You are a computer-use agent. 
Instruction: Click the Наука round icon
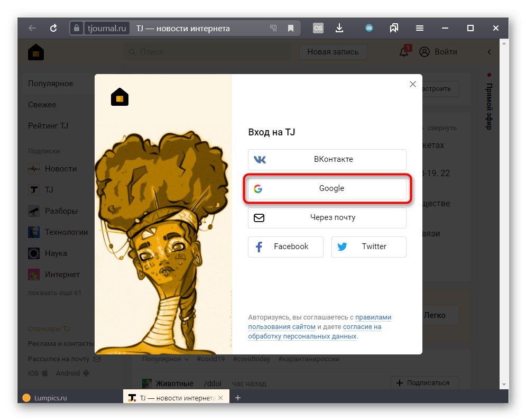pos(33,253)
